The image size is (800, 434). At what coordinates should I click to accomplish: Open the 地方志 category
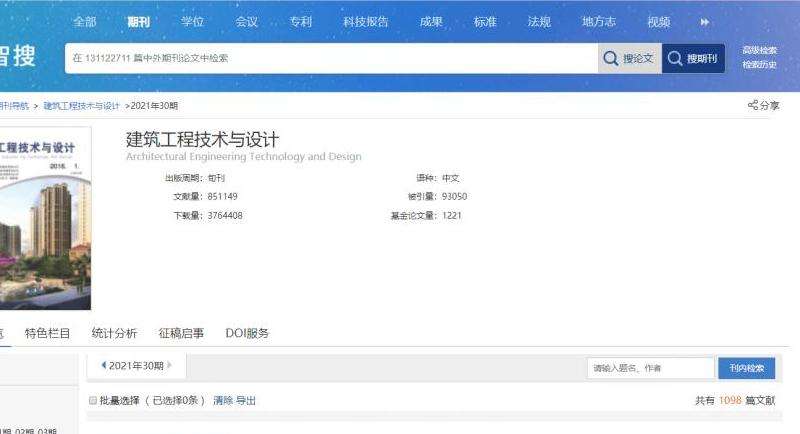click(x=599, y=22)
